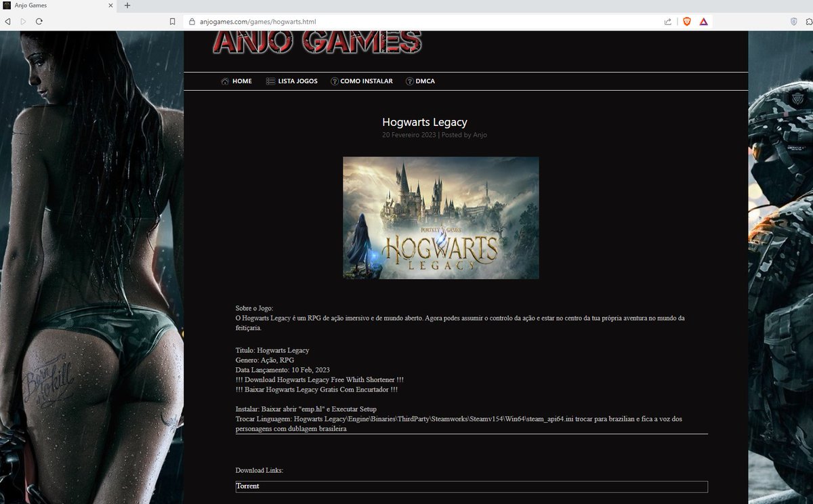Select the Anjo Games browser tab
Image resolution: width=813 pixels, height=504 pixels.
tap(59, 5)
